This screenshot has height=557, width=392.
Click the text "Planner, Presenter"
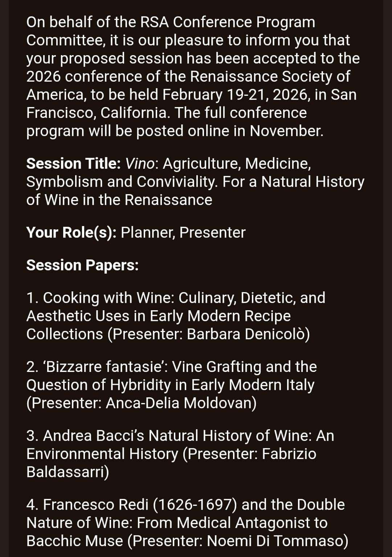pos(183,233)
